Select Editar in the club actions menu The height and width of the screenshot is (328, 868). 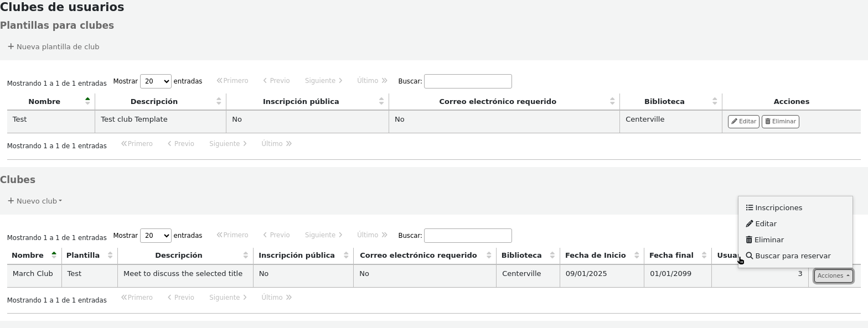(765, 224)
